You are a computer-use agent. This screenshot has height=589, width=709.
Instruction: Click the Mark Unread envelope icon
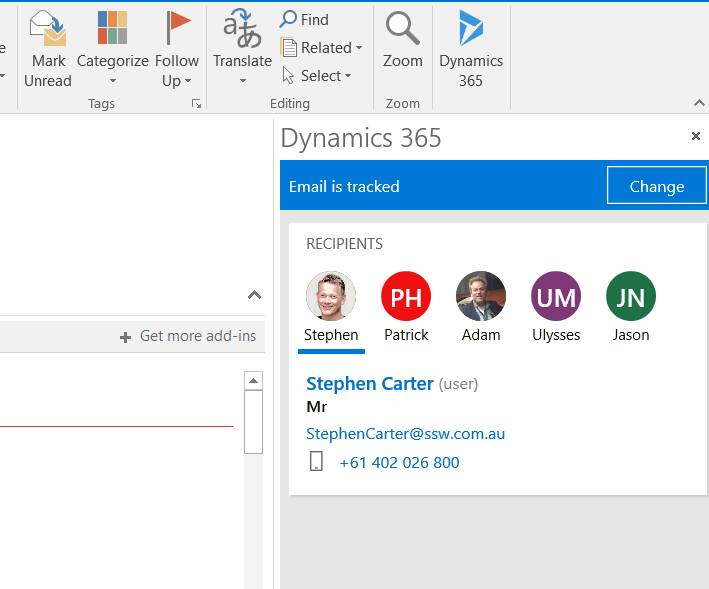point(47,29)
